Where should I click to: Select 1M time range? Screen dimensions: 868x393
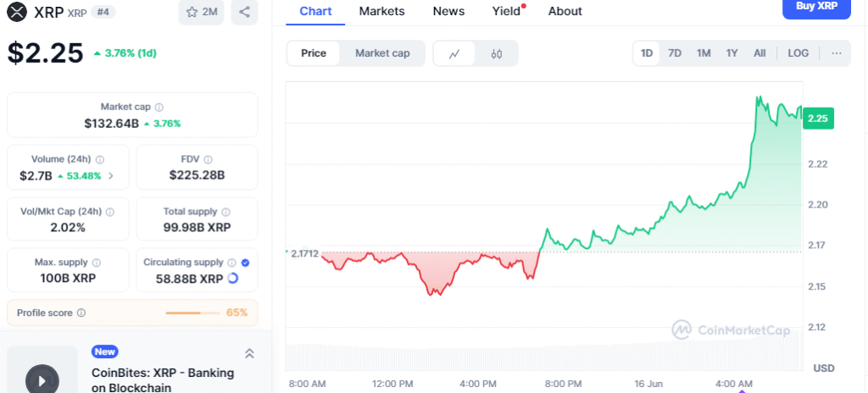[704, 53]
